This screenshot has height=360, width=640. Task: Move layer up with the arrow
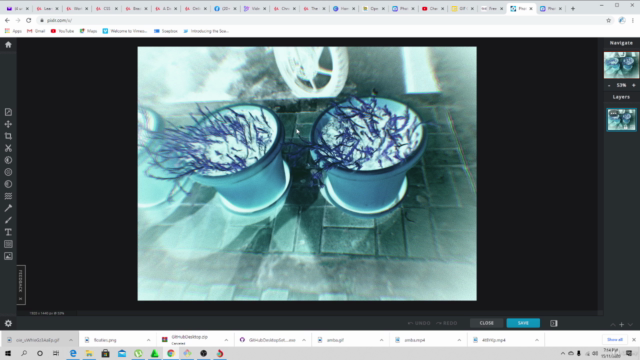click(x=613, y=324)
